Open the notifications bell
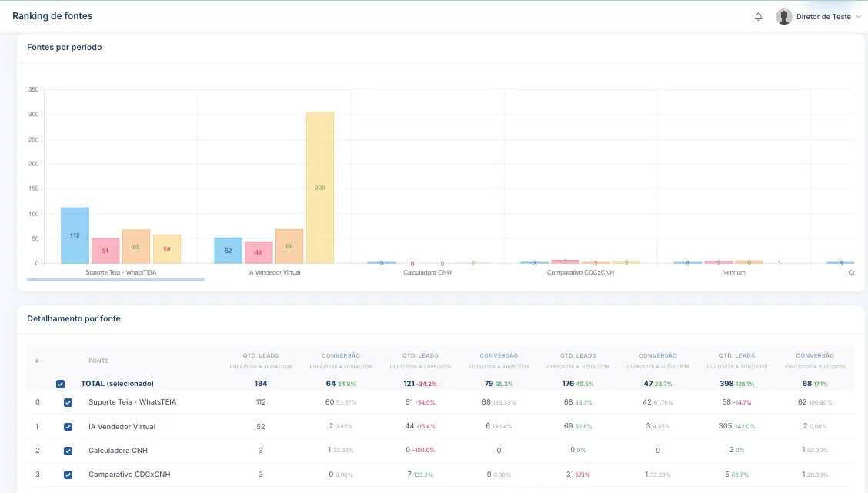 point(759,17)
